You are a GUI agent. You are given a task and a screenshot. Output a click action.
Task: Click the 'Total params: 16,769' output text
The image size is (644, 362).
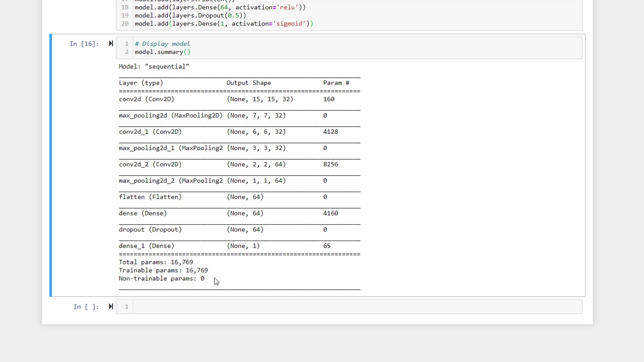tap(156, 262)
